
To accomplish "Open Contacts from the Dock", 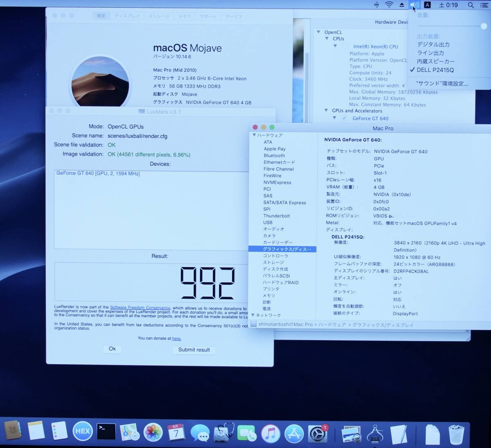I will (12, 431).
